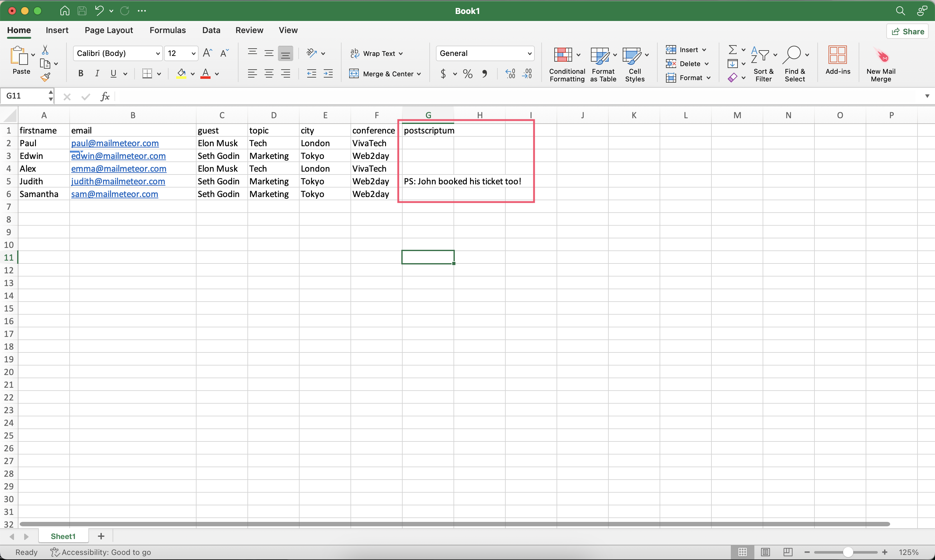Apply yellow fill color swatch
Viewport: 935px width, 560px height.
click(x=181, y=74)
